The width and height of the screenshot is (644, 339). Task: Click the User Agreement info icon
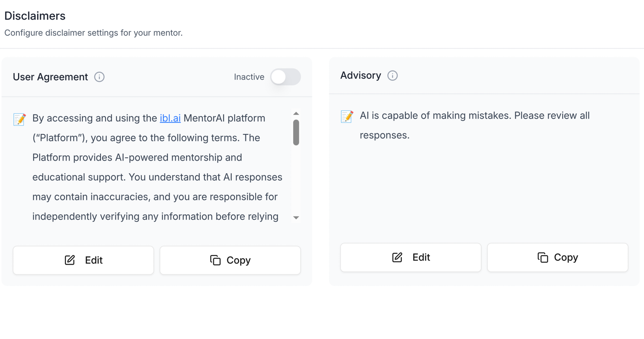tap(99, 77)
